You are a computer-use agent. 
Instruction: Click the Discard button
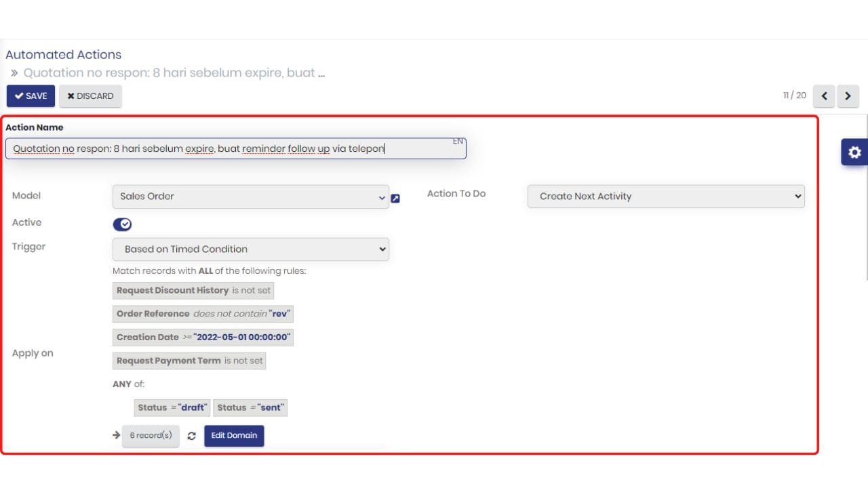coord(90,96)
